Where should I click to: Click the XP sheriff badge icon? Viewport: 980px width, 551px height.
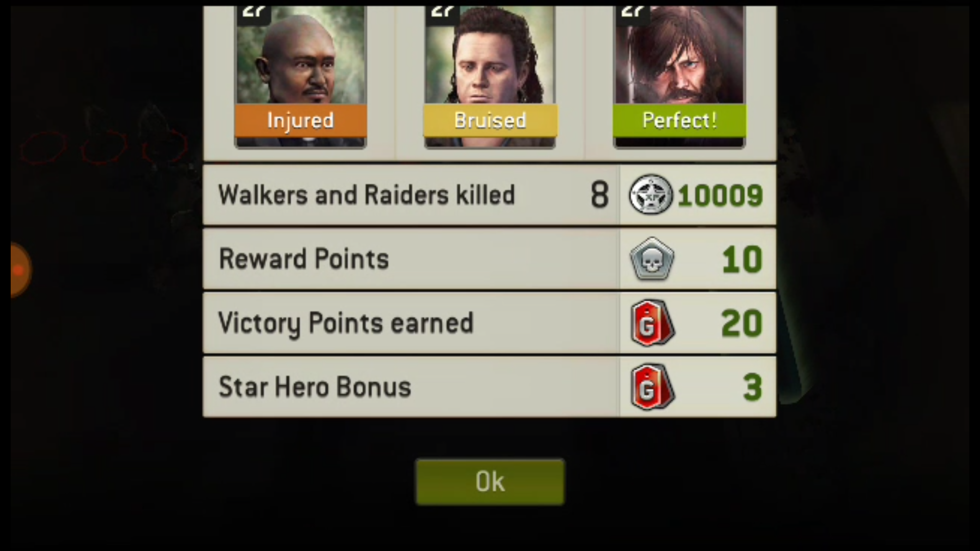tap(651, 194)
